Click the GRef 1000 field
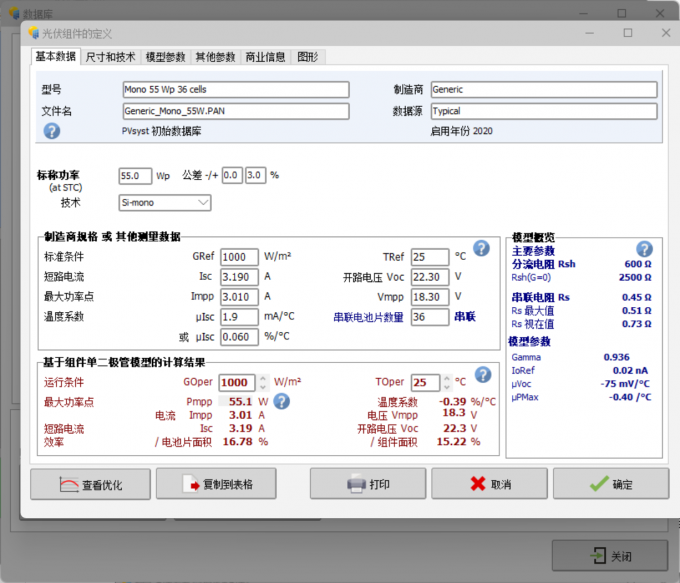This screenshot has height=583, width=680. (x=239, y=257)
